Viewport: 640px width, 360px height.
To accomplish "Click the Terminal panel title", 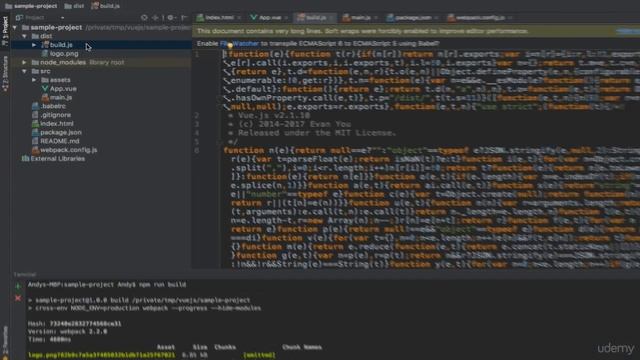I will point(24,275).
